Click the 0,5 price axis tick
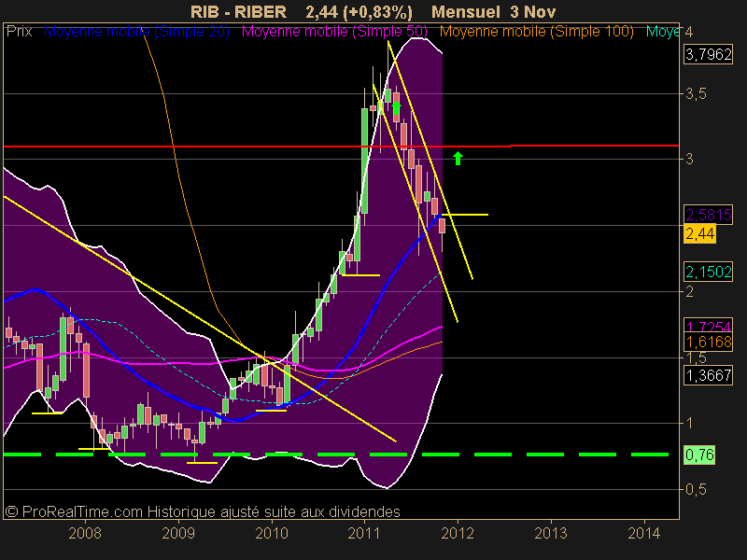 pyautogui.click(x=696, y=489)
